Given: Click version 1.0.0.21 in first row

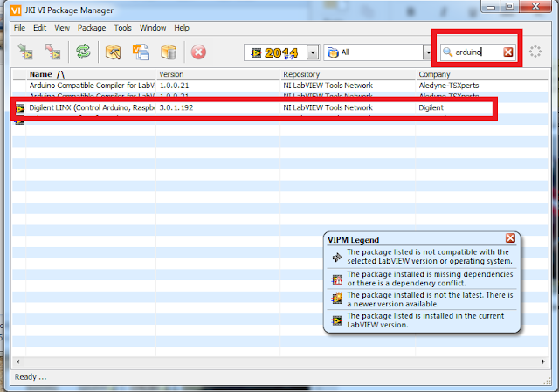Looking at the screenshot, I should [x=174, y=86].
